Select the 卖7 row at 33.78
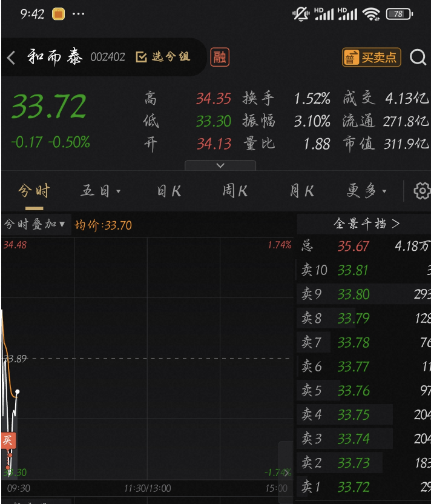The width and height of the screenshot is (431, 504). (x=364, y=342)
